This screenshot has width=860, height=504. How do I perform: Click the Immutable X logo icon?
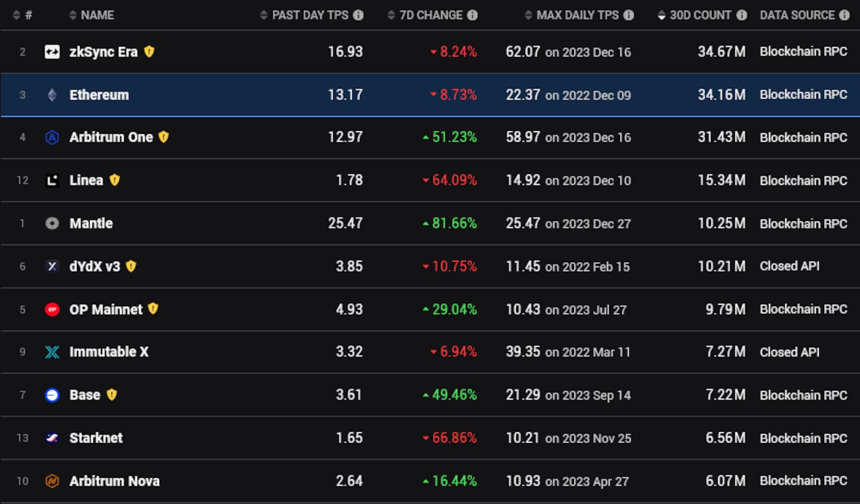point(52,352)
